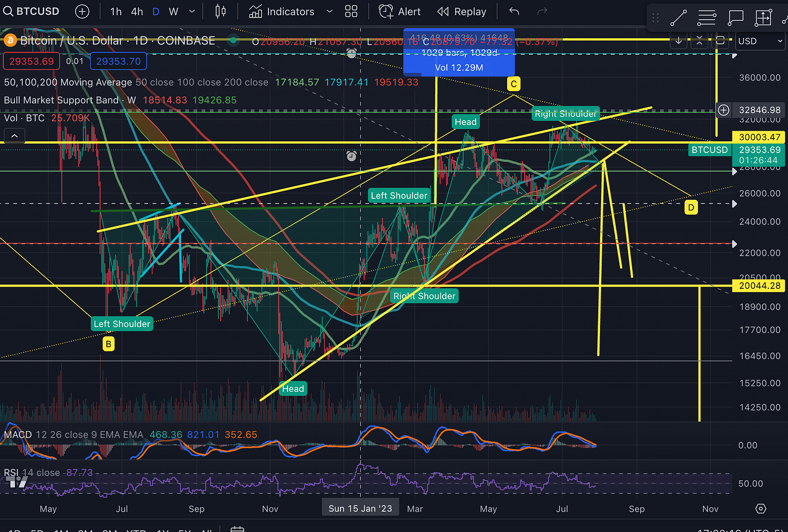Click the green market status dot
The height and width of the screenshot is (532, 788).
[x=233, y=41]
